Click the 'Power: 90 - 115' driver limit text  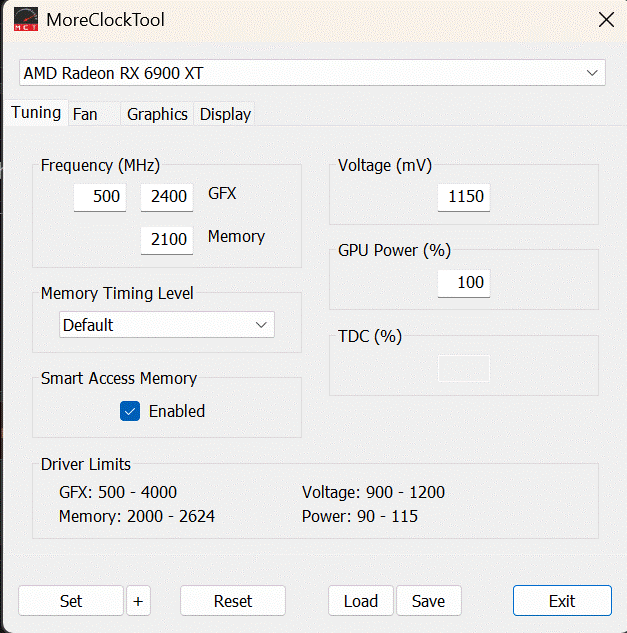(x=360, y=516)
